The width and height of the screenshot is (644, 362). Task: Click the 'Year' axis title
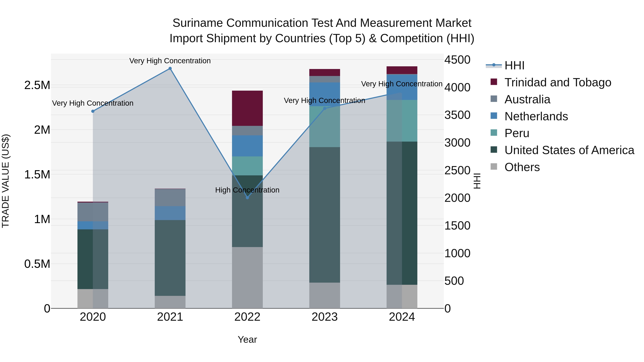(x=247, y=339)
